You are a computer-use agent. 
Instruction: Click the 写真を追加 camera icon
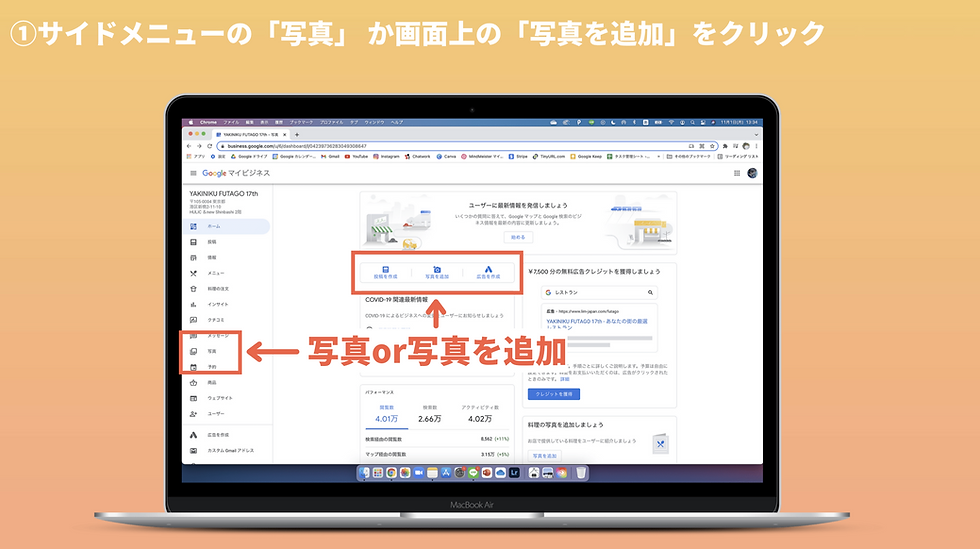(437, 269)
